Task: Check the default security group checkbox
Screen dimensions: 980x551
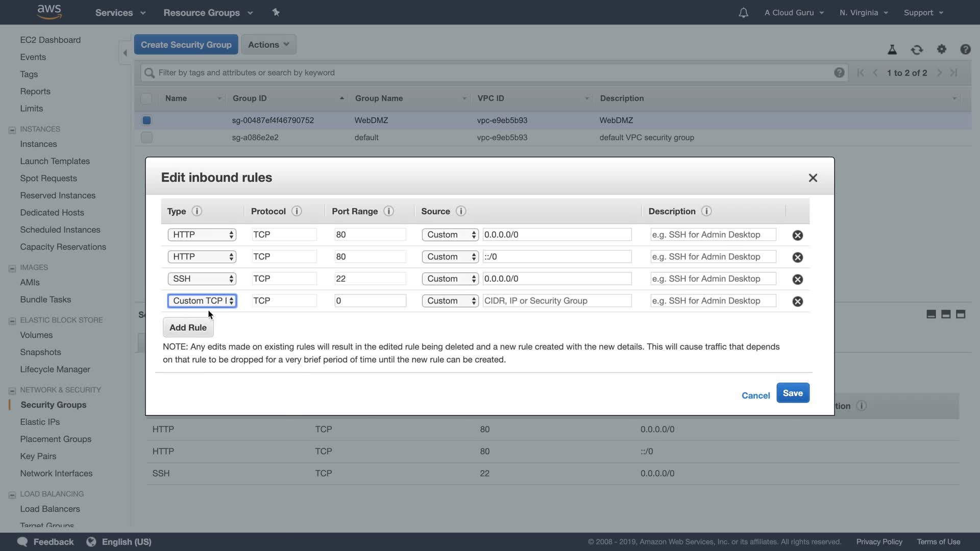Action: [146, 137]
